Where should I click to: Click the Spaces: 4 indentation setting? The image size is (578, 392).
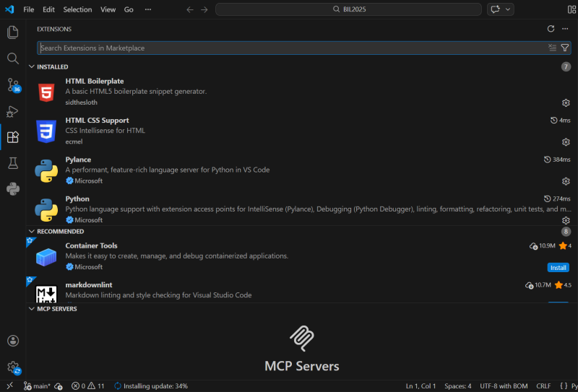point(458,386)
